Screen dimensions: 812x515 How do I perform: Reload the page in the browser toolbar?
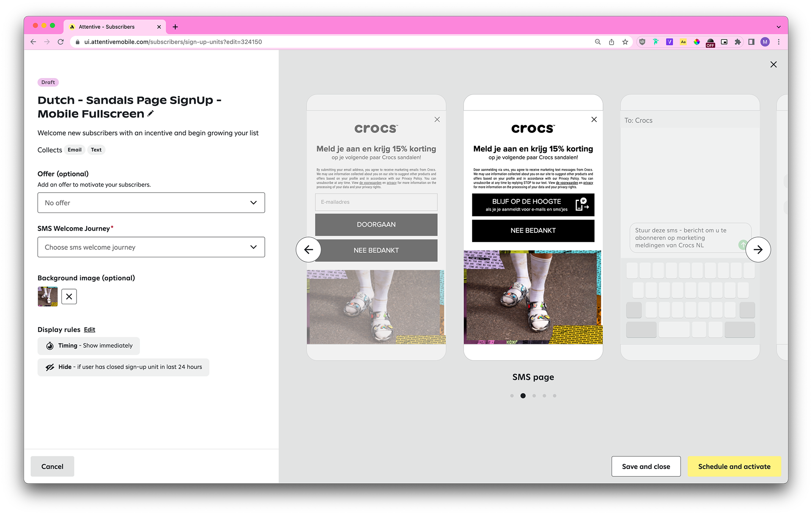(61, 42)
